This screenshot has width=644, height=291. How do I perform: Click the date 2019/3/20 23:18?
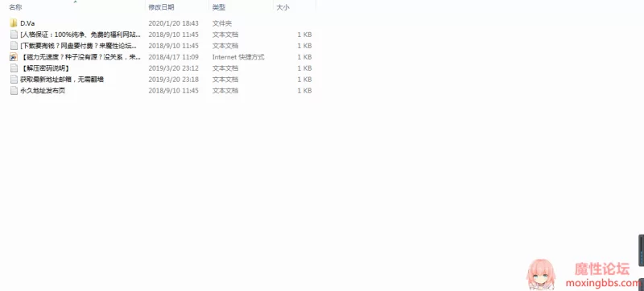[x=173, y=79]
